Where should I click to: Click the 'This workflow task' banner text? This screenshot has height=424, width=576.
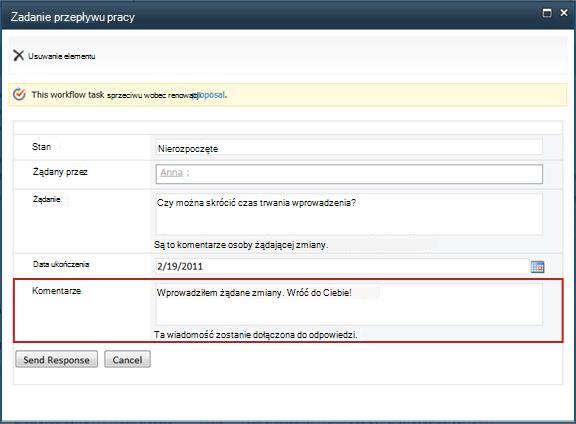68,94
